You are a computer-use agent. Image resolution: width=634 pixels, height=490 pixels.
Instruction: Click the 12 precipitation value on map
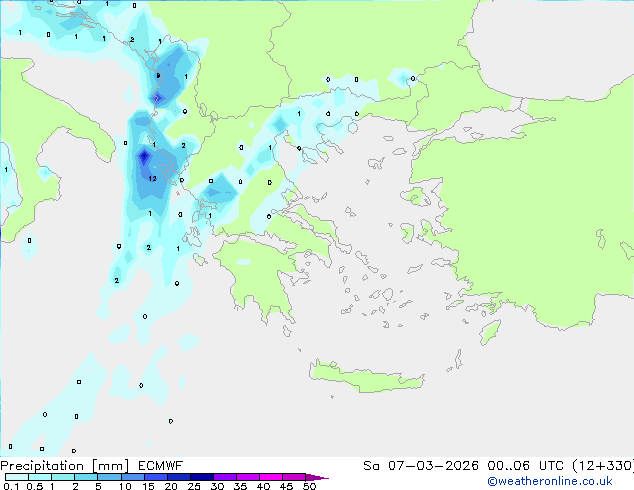152,179
